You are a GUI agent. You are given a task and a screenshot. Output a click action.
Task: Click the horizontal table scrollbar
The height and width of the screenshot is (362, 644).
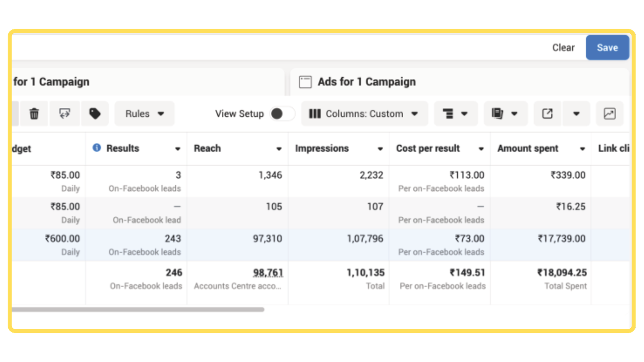click(137, 310)
